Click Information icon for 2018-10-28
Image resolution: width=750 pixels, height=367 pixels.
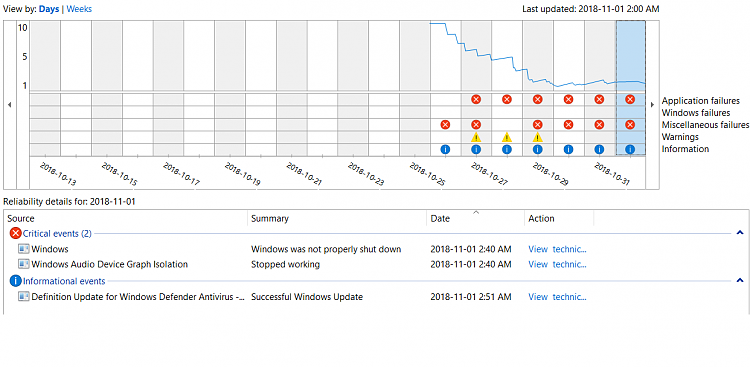click(507, 149)
